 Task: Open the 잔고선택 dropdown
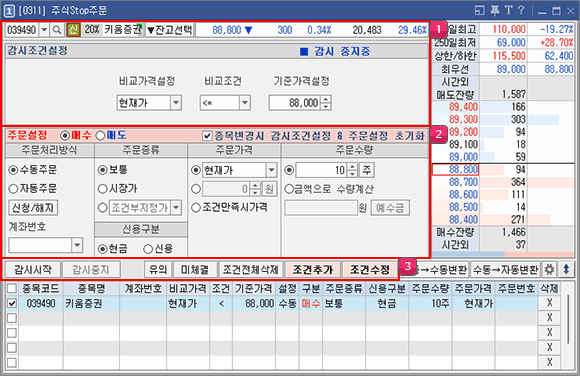170,30
